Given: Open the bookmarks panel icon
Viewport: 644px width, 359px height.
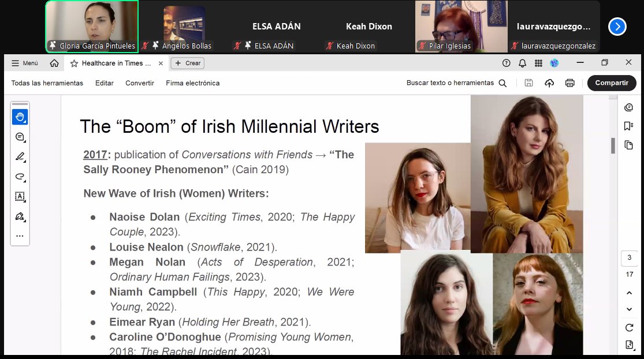Looking at the screenshot, I should pos(628,126).
